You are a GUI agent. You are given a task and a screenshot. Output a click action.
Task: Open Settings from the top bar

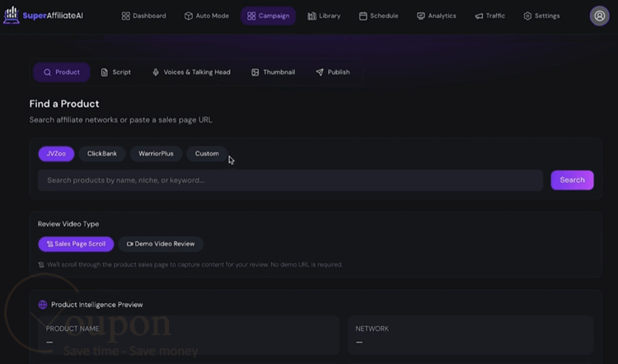coord(541,16)
